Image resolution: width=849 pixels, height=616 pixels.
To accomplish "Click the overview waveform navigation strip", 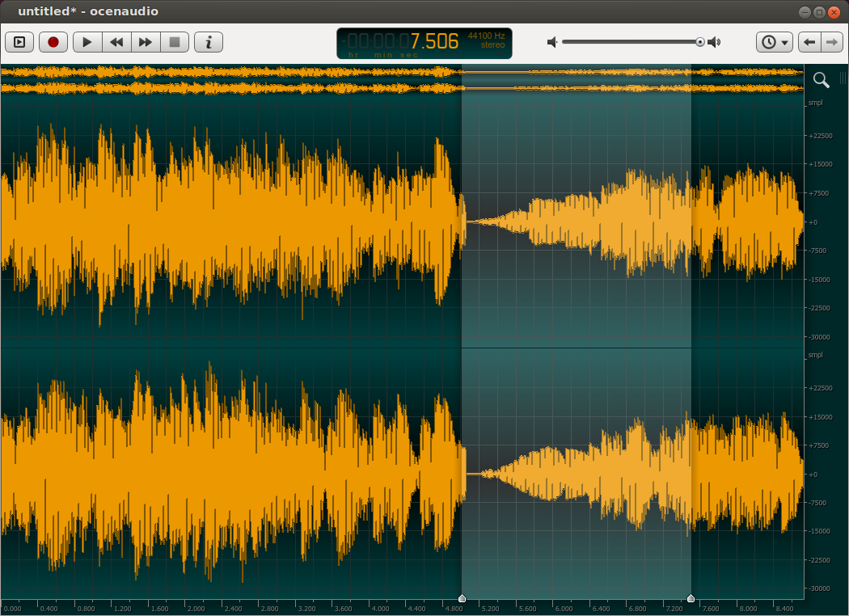I will click(x=402, y=79).
